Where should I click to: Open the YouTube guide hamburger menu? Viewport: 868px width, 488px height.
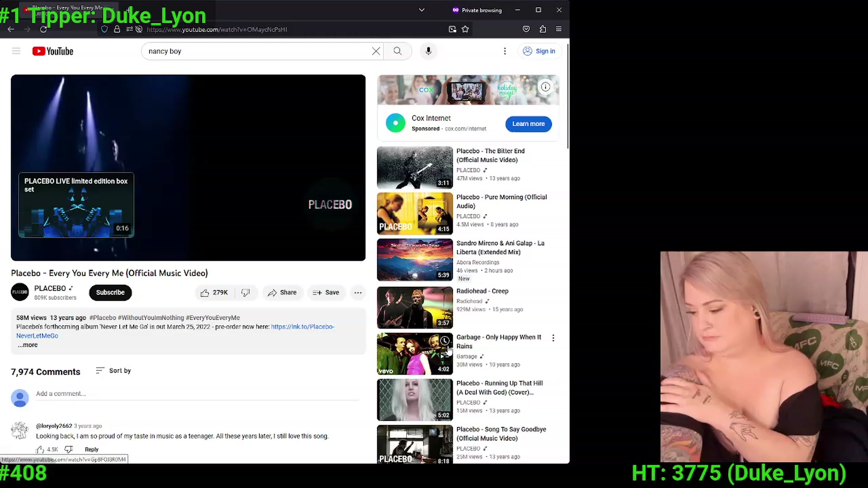coord(16,51)
